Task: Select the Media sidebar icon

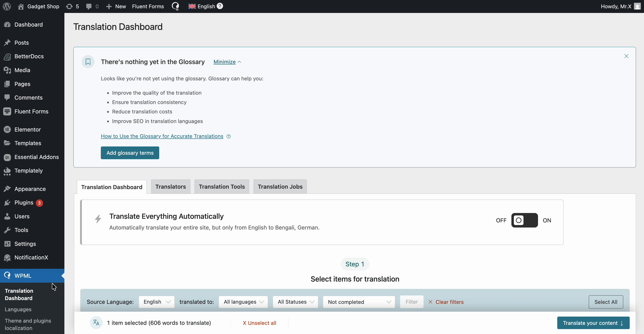Action: click(8, 70)
